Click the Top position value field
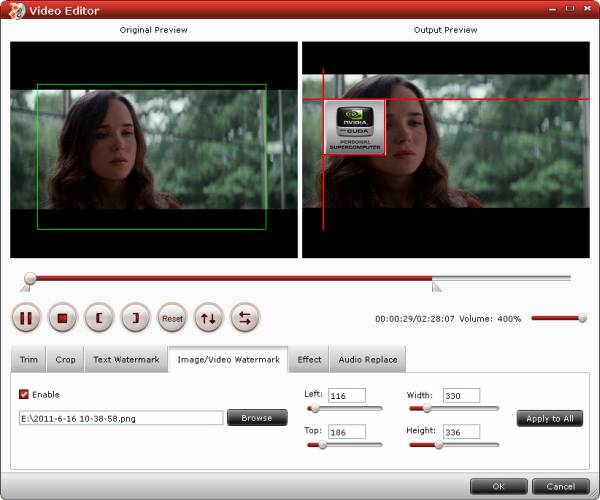 [347, 432]
